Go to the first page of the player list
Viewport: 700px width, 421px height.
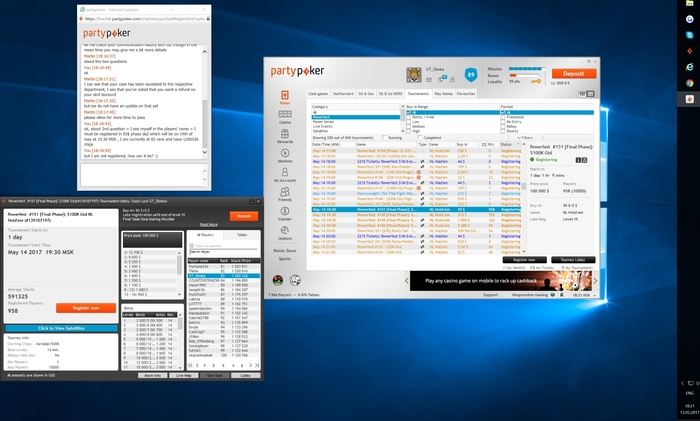(x=191, y=365)
